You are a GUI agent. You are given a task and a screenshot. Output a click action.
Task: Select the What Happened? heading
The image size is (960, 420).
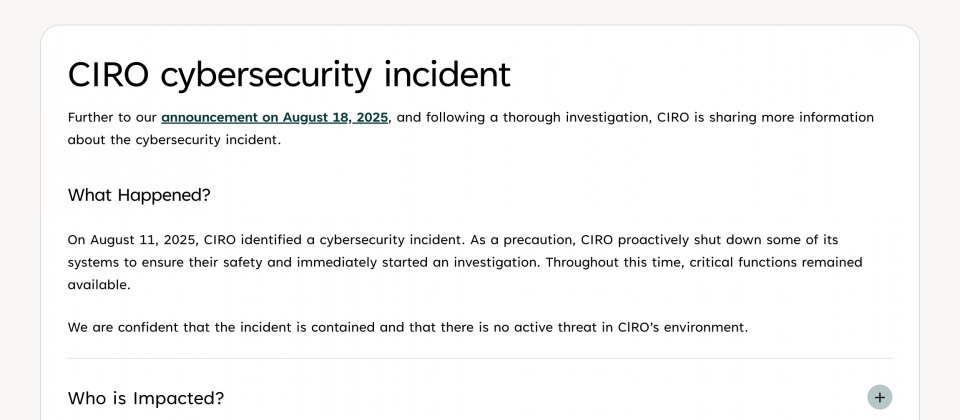click(139, 195)
